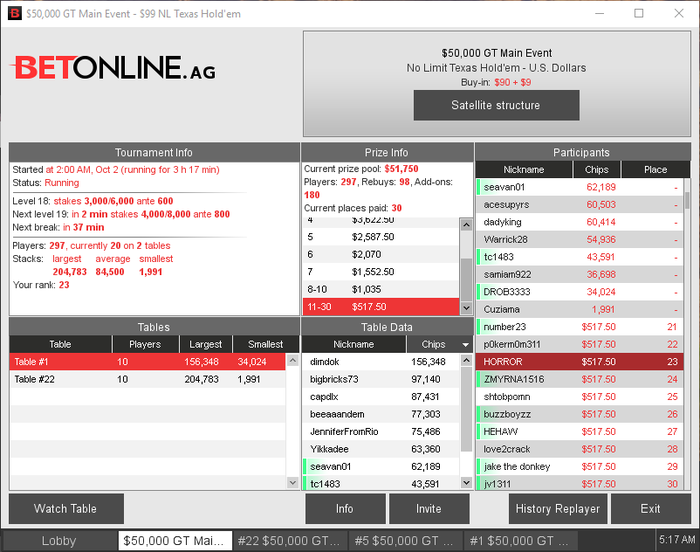This screenshot has width=700, height=552.
Task: Click the BetOnline app icon in title bar
Action: (15, 13)
